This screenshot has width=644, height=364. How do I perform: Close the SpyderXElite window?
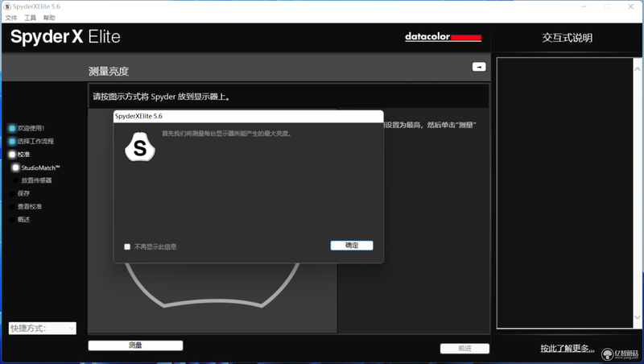pos(631,6)
